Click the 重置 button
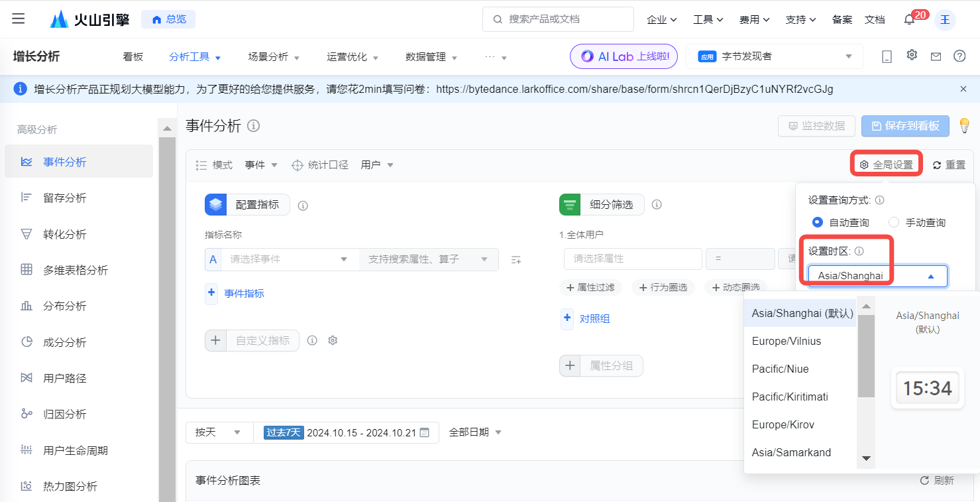This screenshot has width=980, height=502. (x=949, y=165)
